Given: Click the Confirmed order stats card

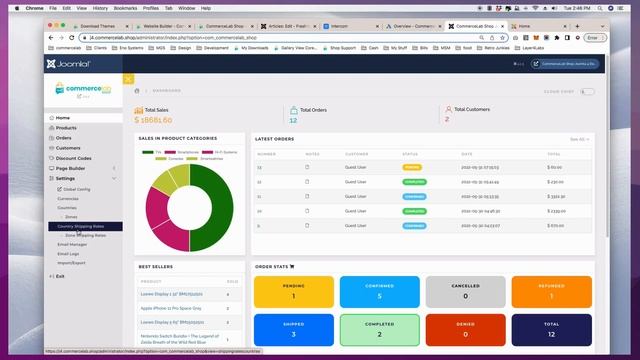Looking at the screenshot, I should click(380, 292).
